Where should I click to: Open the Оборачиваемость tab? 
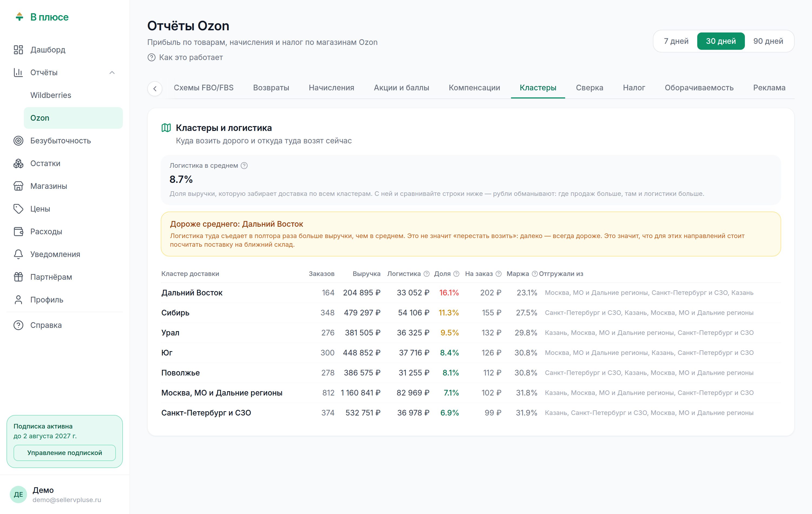point(699,88)
